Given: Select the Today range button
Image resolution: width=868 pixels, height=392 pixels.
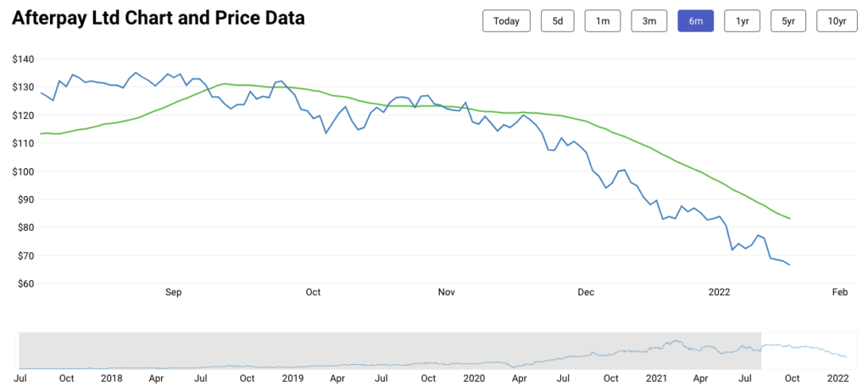Looking at the screenshot, I should 506,21.
